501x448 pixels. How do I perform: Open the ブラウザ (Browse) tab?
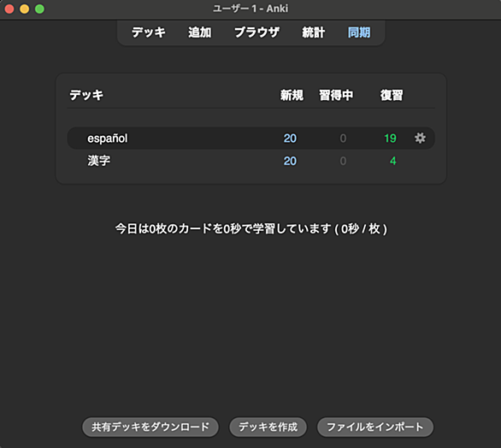(256, 32)
